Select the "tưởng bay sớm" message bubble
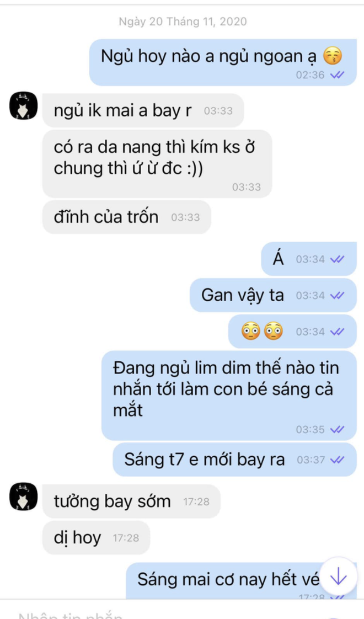Image resolution: width=364 pixels, height=619 pixels. pyautogui.click(x=131, y=501)
